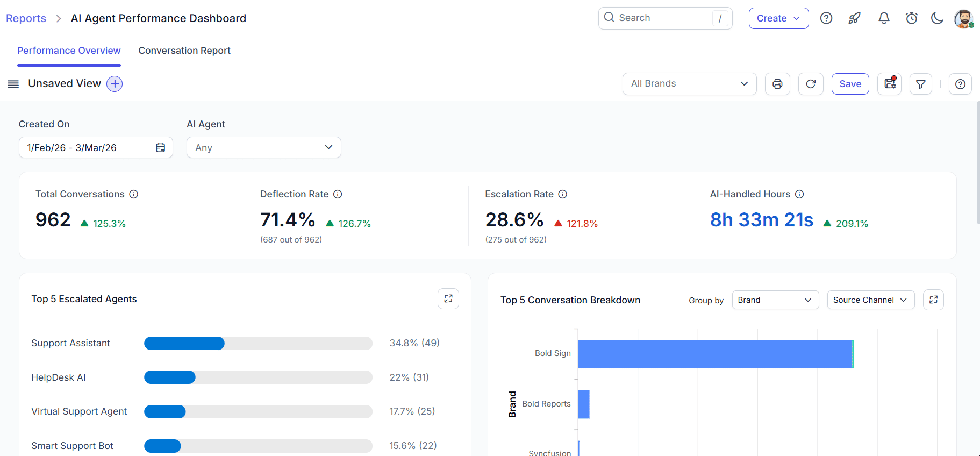Click the Smart Support Bot progress bar
This screenshot has width=980, height=456.
(258, 446)
